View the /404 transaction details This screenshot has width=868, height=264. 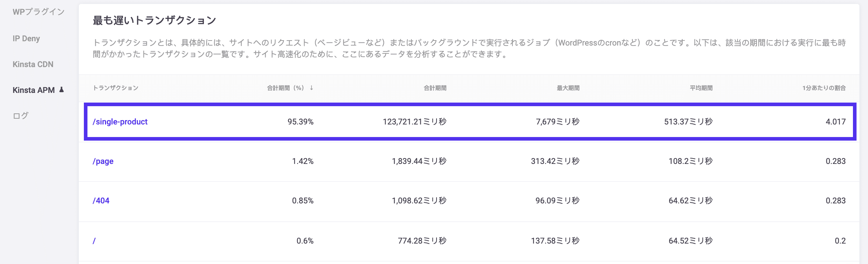(101, 201)
